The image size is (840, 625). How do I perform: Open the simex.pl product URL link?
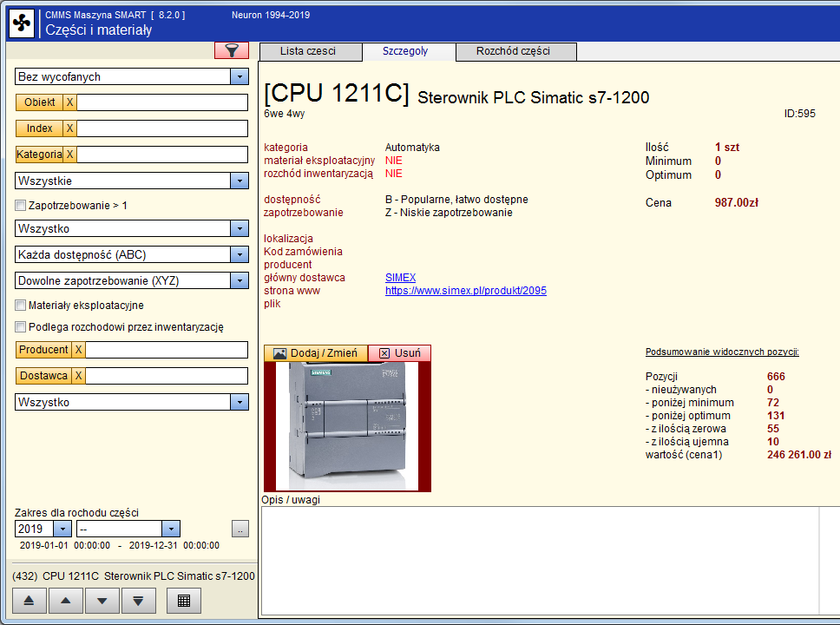pos(465,291)
